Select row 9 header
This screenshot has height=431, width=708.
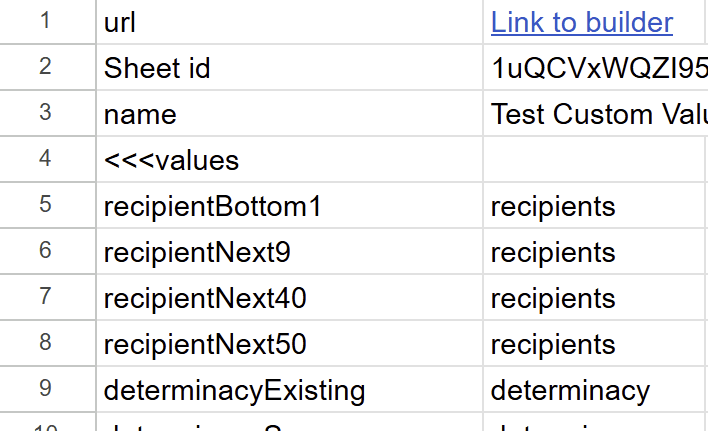(x=47, y=389)
